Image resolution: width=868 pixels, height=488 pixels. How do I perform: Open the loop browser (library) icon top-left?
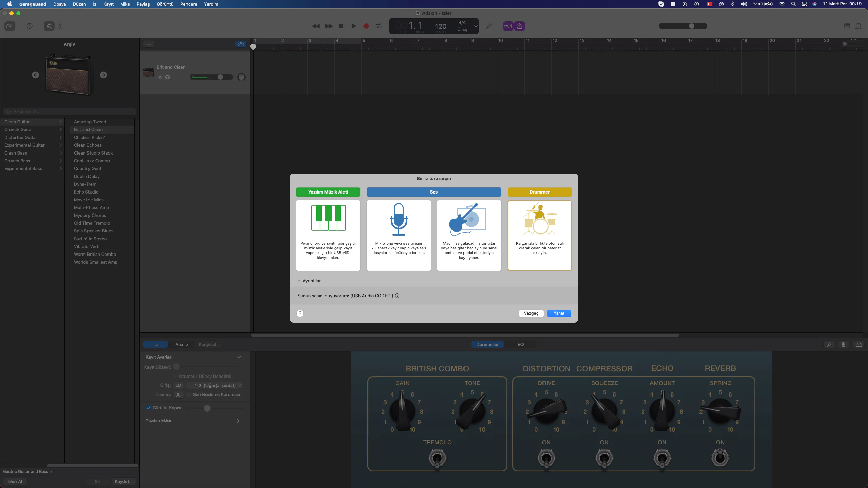tap(10, 26)
